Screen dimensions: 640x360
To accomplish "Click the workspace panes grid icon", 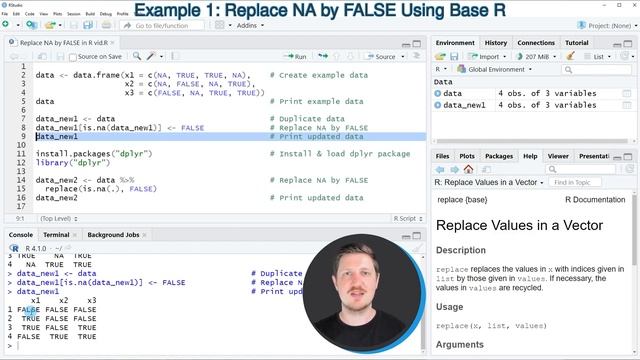I will point(220,25).
